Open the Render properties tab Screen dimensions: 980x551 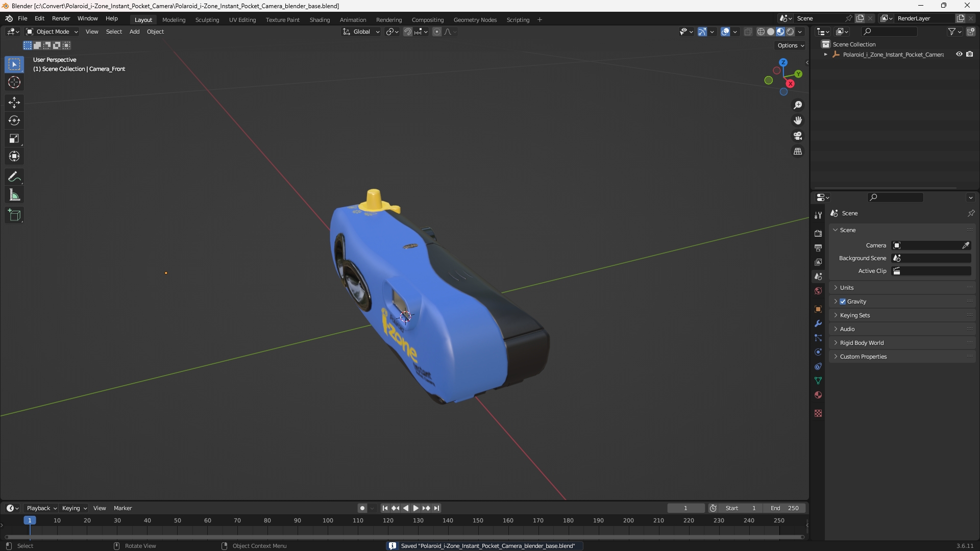pos(818,233)
